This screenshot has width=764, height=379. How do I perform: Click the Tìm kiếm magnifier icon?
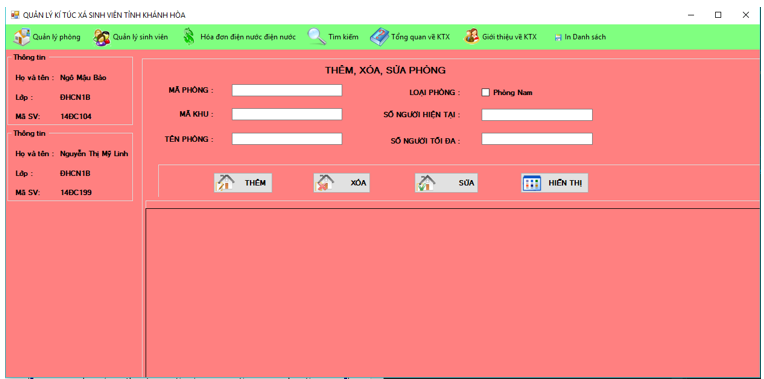click(317, 37)
